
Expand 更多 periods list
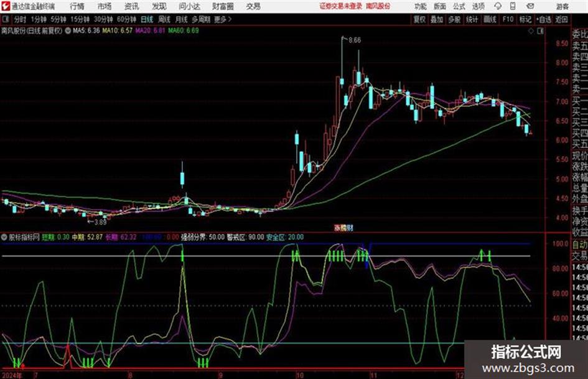point(223,19)
